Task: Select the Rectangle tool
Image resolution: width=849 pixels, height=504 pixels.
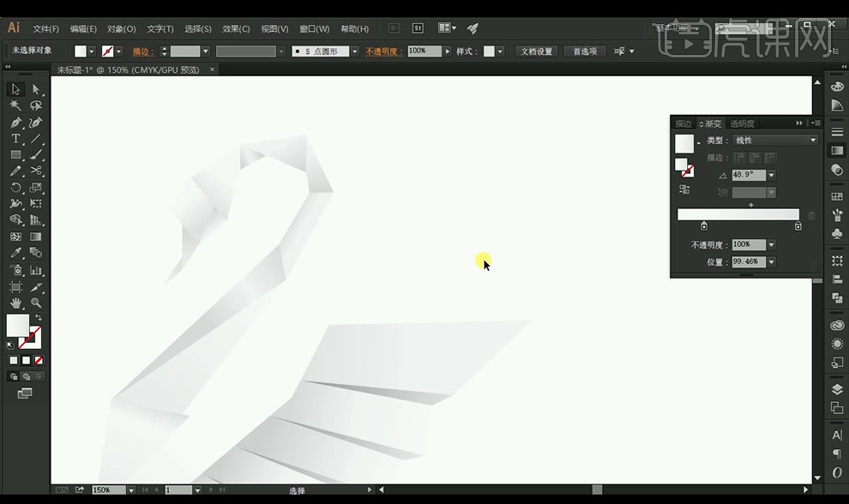Action: (15, 155)
